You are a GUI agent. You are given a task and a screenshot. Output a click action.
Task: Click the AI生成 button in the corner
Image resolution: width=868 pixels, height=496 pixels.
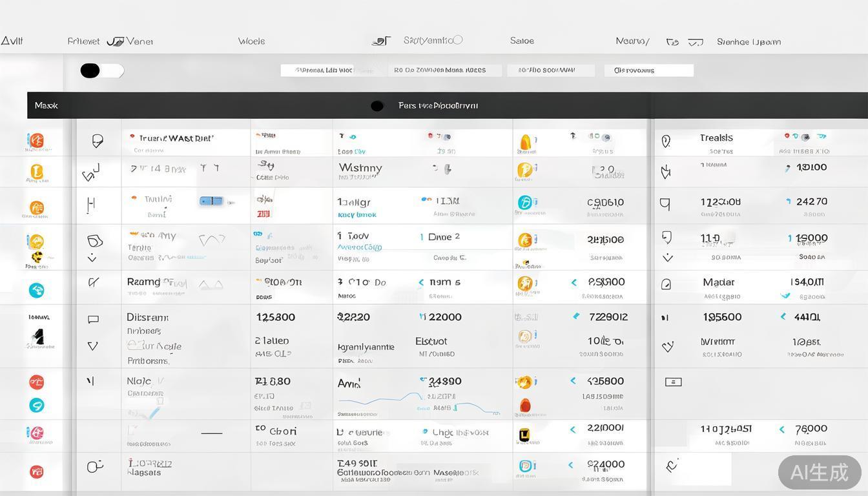click(819, 472)
